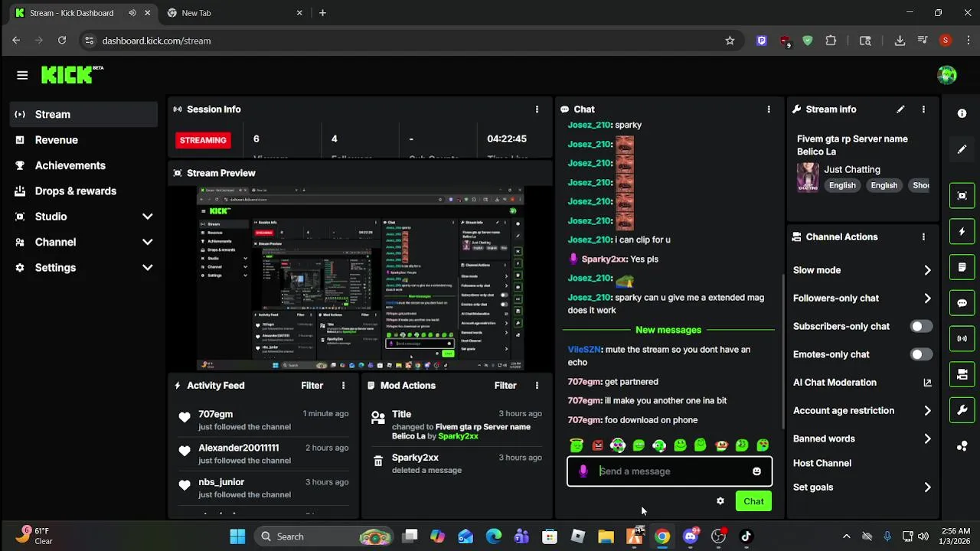Open Session Info three-dot menu
Image resolution: width=980 pixels, height=551 pixels.
537,109
